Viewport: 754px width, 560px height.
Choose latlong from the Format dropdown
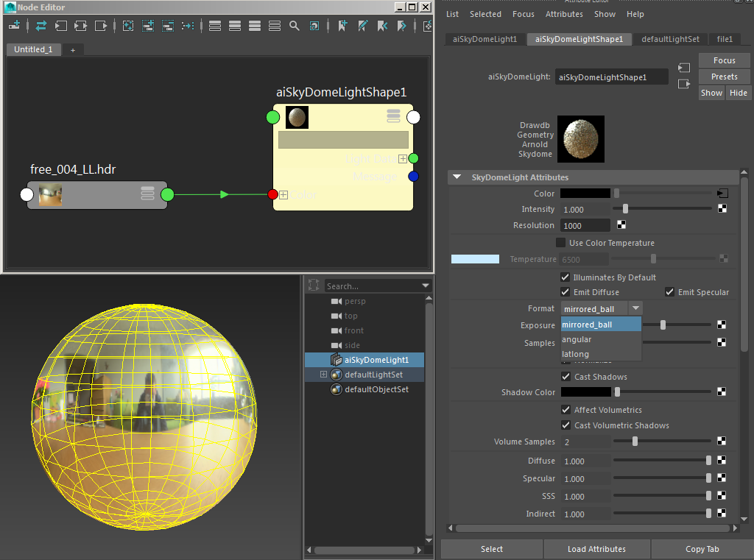tap(601, 354)
